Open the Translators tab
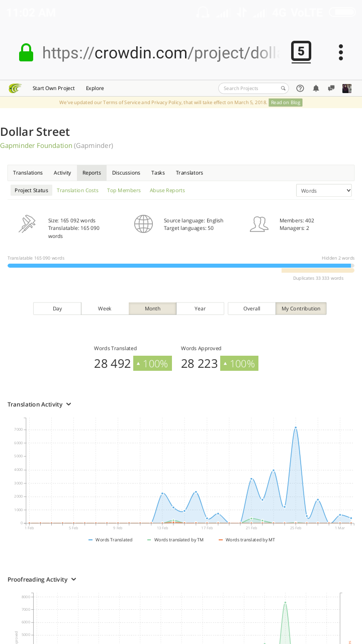The image size is (362, 644). point(190,173)
